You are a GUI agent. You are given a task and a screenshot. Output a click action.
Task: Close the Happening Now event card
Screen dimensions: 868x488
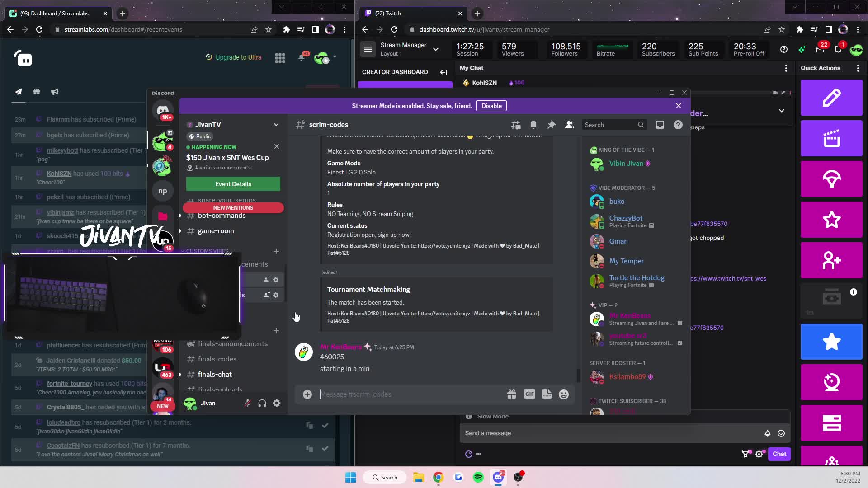tap(277, 146)
